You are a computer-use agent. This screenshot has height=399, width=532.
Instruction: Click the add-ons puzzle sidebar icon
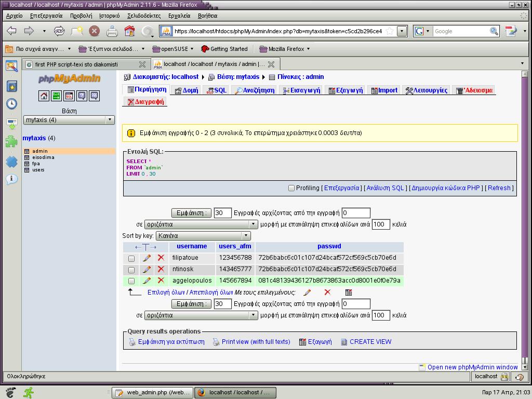click(12, 141)
